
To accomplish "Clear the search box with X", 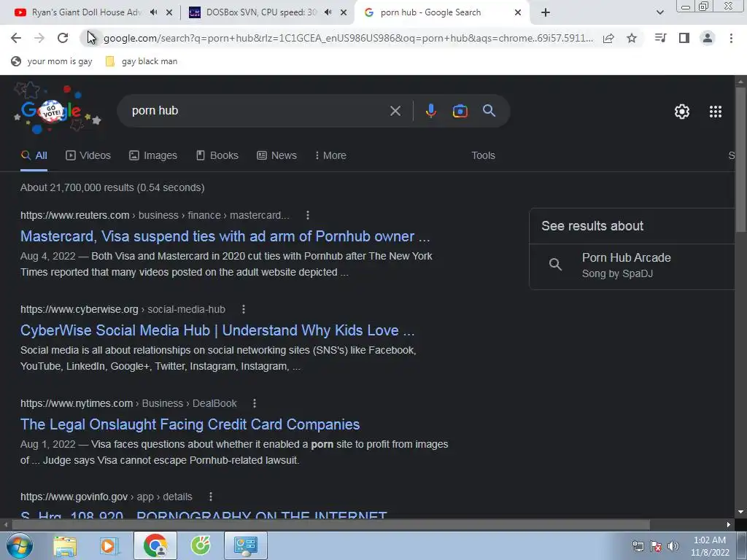I will [395, 111].
